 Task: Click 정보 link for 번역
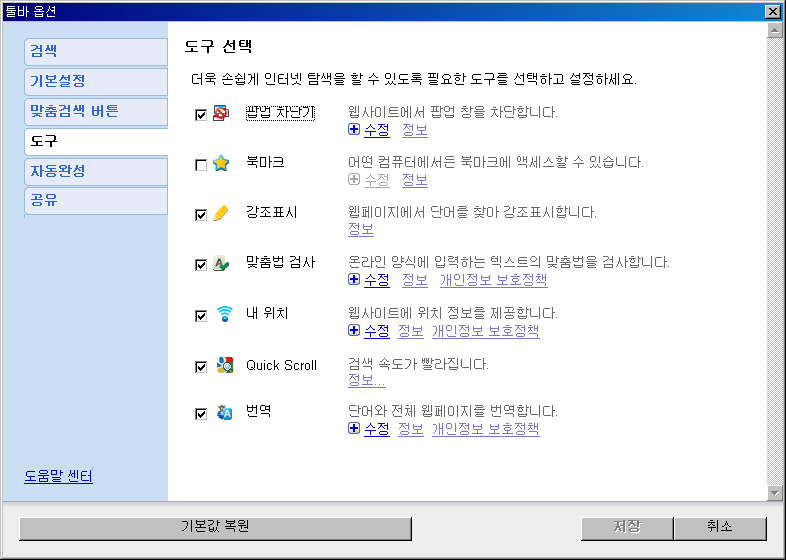pos(411,429)
